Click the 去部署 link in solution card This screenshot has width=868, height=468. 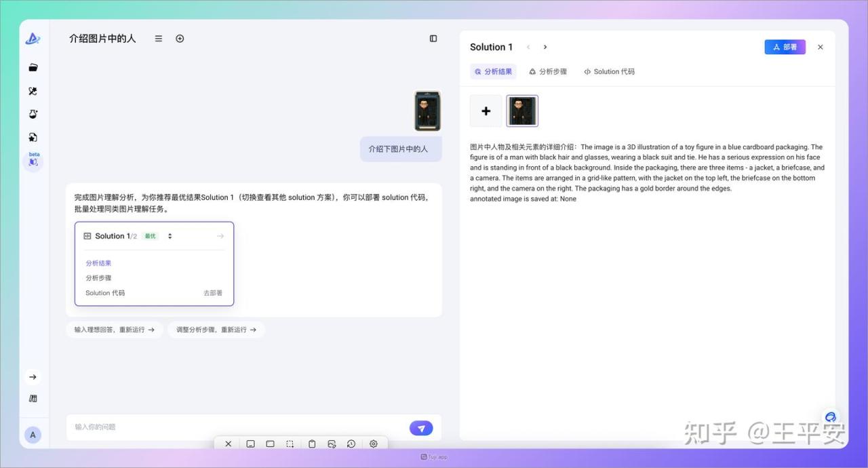click(x=213, y=293)
